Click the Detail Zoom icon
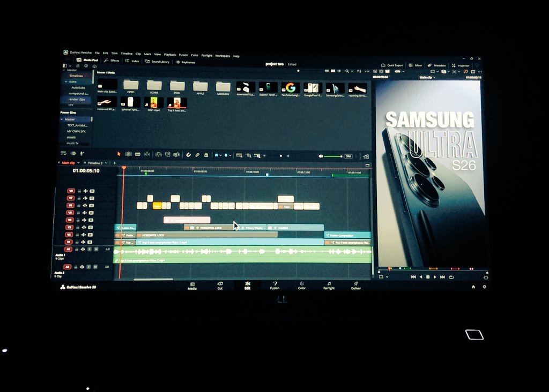549x392 pixels. (248, 155)
